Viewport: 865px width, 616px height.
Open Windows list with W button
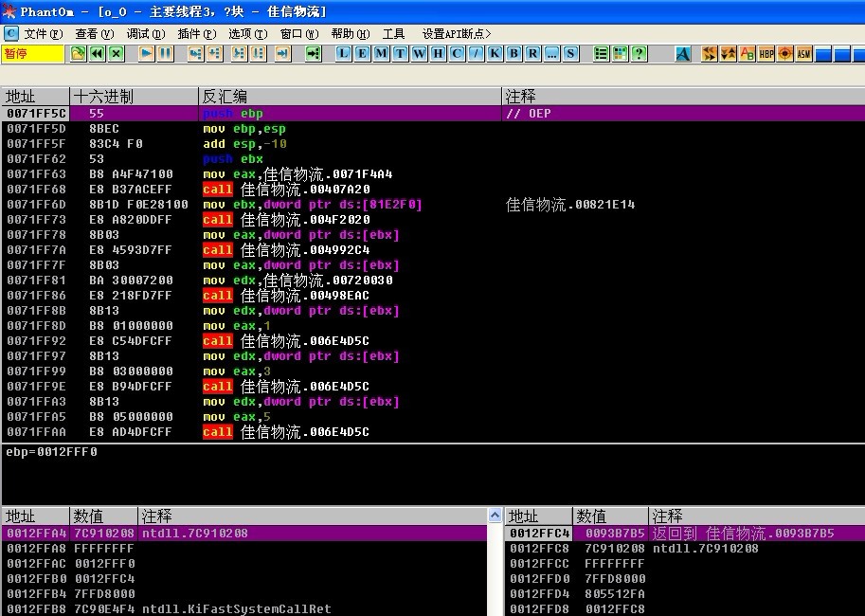pyautogui.click(x=419, y=53)
